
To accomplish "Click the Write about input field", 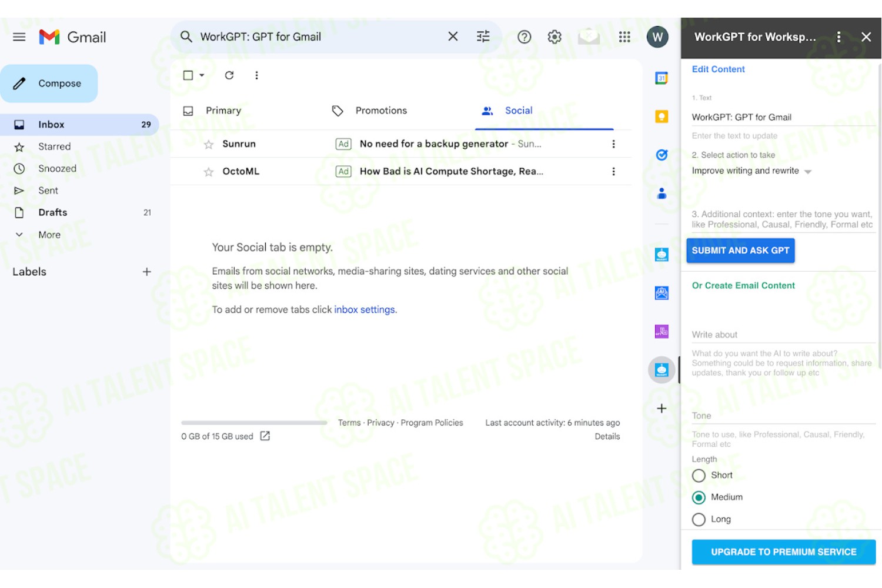I will pos(784,335).
